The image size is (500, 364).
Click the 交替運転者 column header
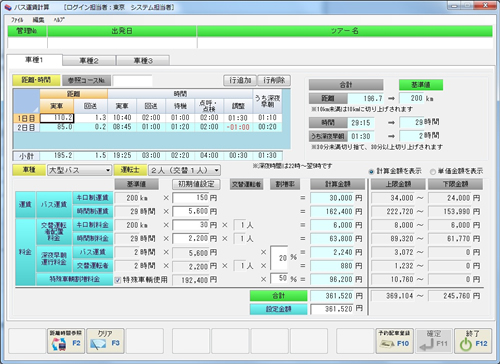(247, 184)
